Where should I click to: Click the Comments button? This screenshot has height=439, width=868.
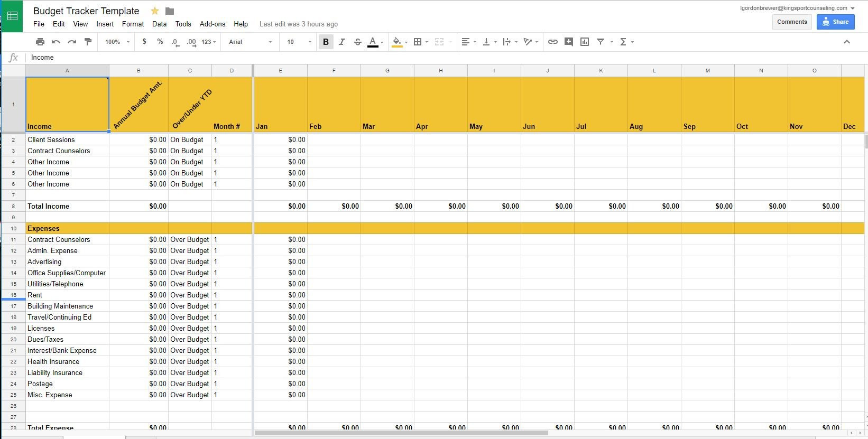792,22
